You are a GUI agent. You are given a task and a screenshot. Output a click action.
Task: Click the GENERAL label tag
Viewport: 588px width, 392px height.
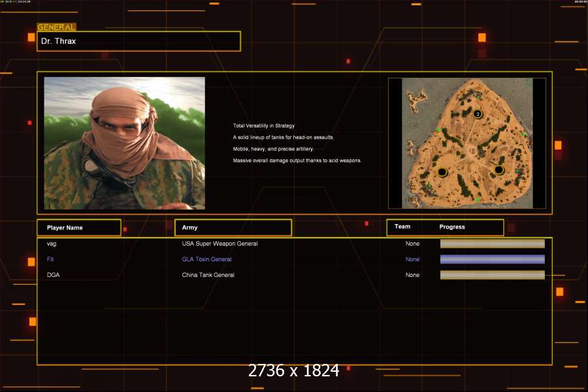(57, 27)
